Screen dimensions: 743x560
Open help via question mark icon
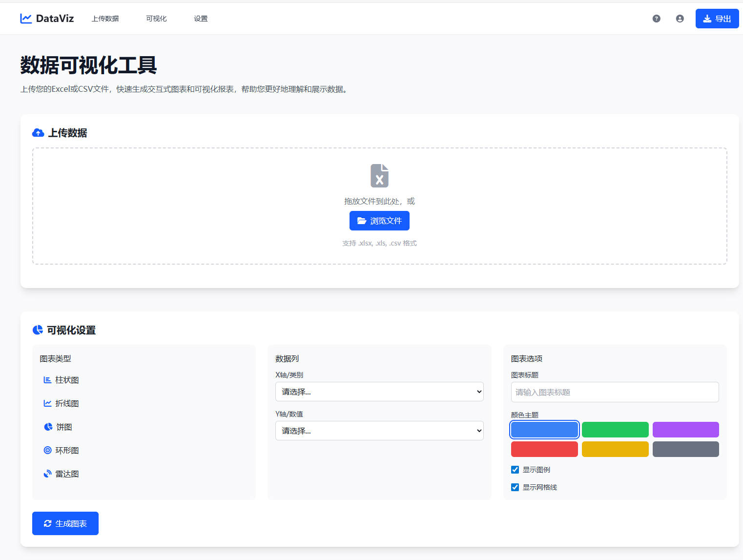click(657, 19)
